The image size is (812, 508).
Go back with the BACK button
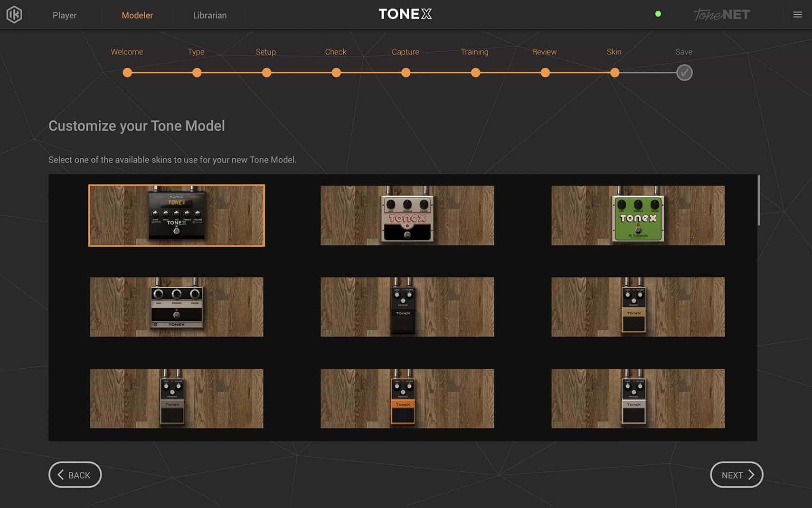[x=75, y=475]
